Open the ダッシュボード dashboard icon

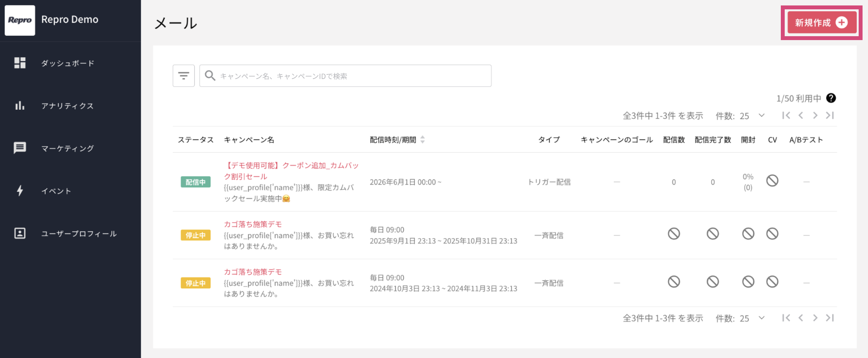[x=20, y=63]
